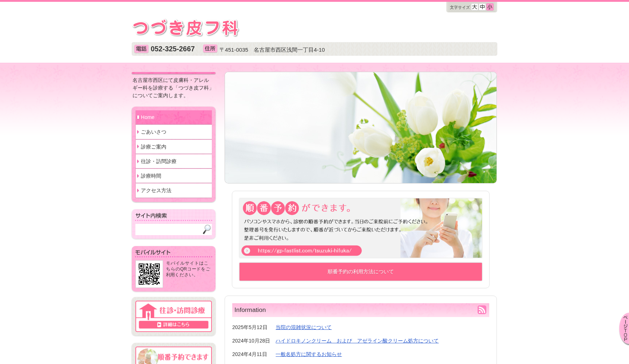Open the RSS feed icon in Information header

[482, 310]
